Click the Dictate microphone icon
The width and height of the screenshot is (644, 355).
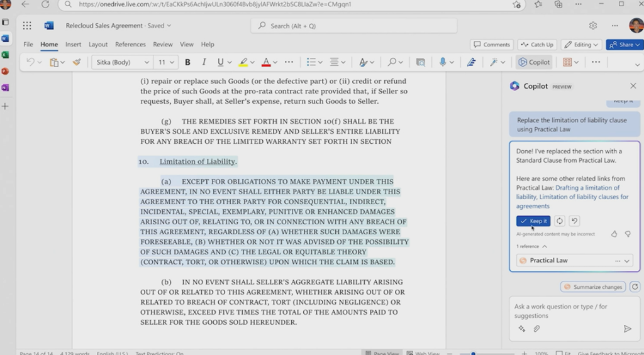click(443, 62)
